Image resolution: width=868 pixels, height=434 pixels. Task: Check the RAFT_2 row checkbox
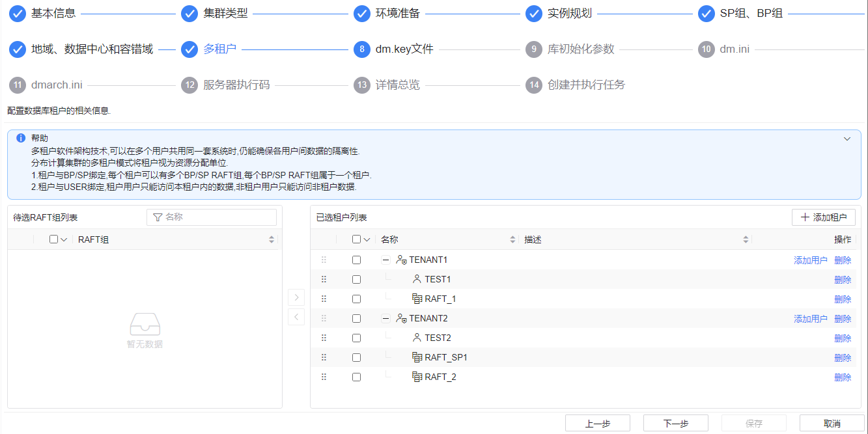(x=356, y=377)
